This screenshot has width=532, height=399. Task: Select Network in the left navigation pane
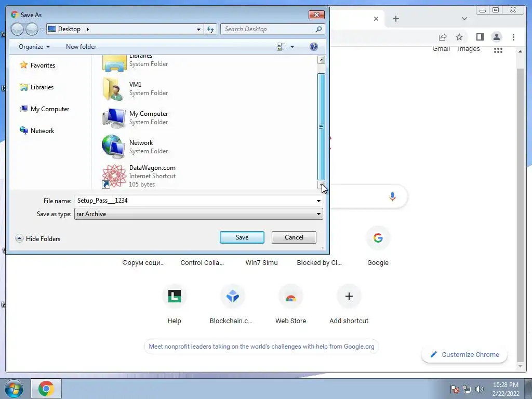click(x=37, y=130)
